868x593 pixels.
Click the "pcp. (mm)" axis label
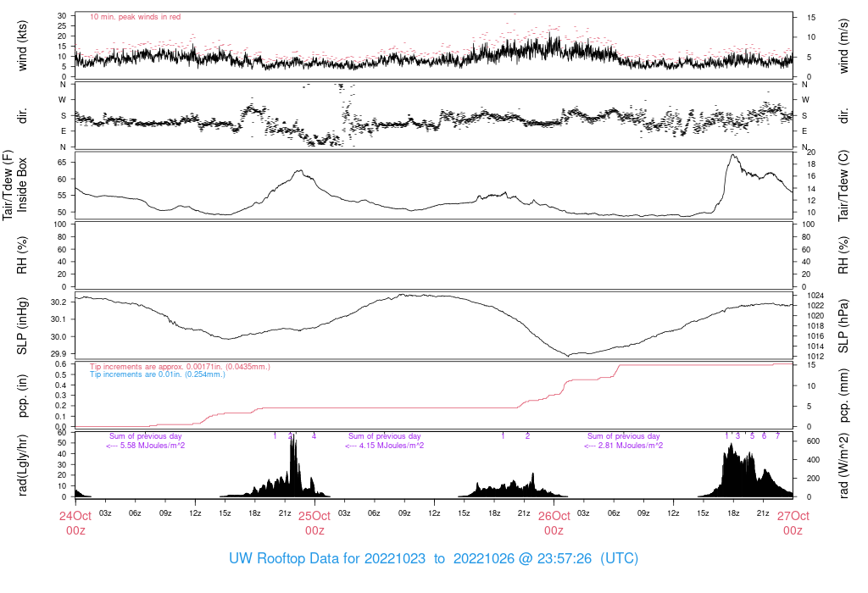(843, 396)
